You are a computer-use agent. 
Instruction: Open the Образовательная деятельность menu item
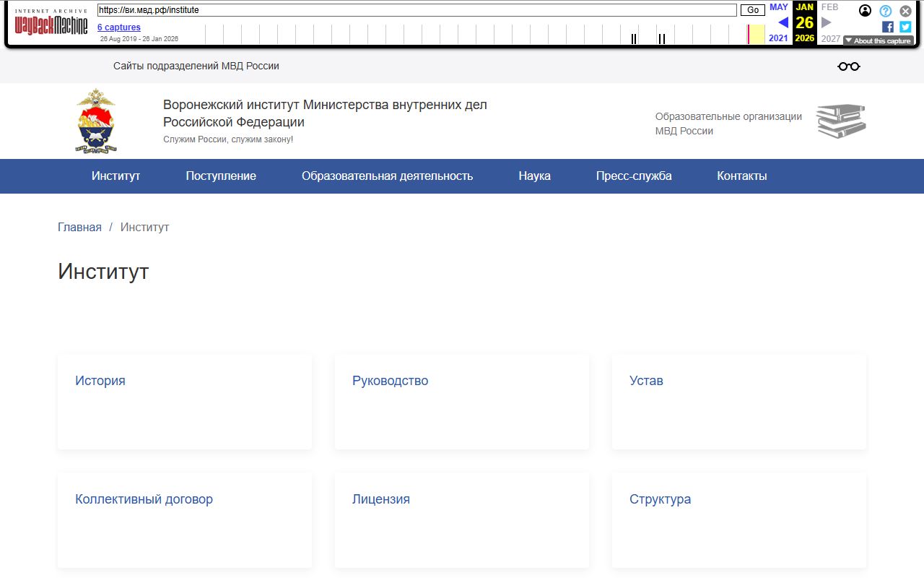[x=388, y=176]
